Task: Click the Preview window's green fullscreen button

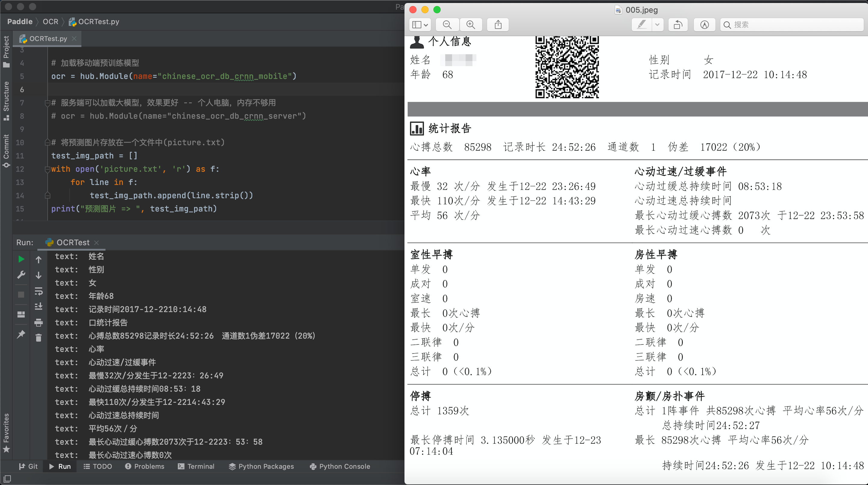Action: (437, 9)
